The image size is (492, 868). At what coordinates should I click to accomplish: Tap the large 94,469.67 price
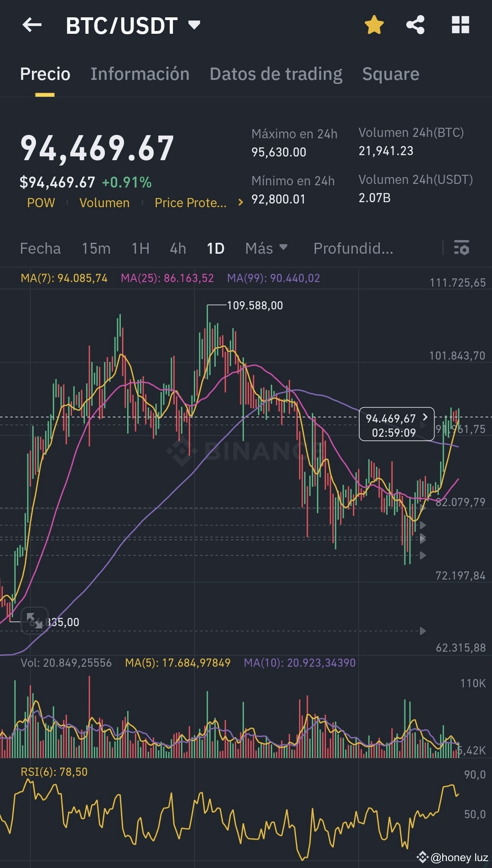97,148
